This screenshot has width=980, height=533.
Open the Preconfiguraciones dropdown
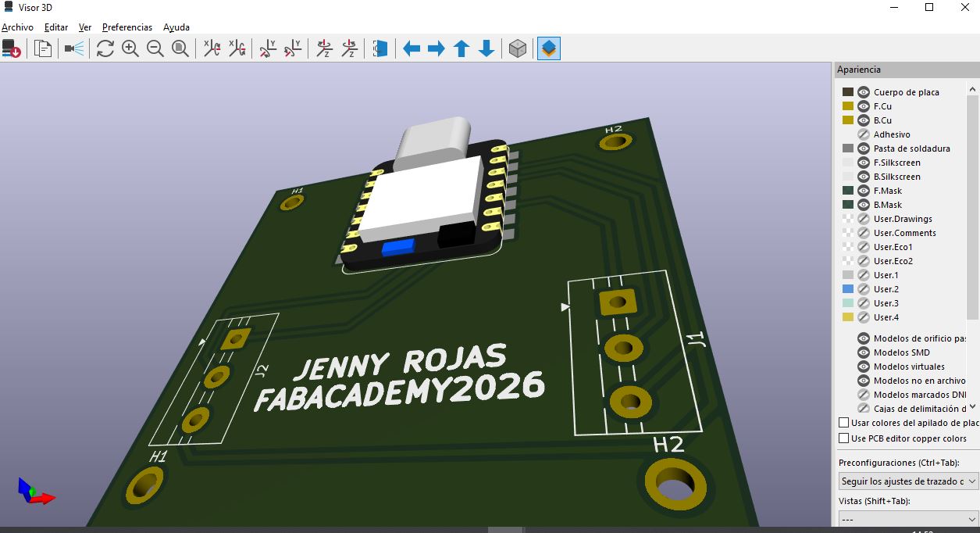(x=906, y=481)
